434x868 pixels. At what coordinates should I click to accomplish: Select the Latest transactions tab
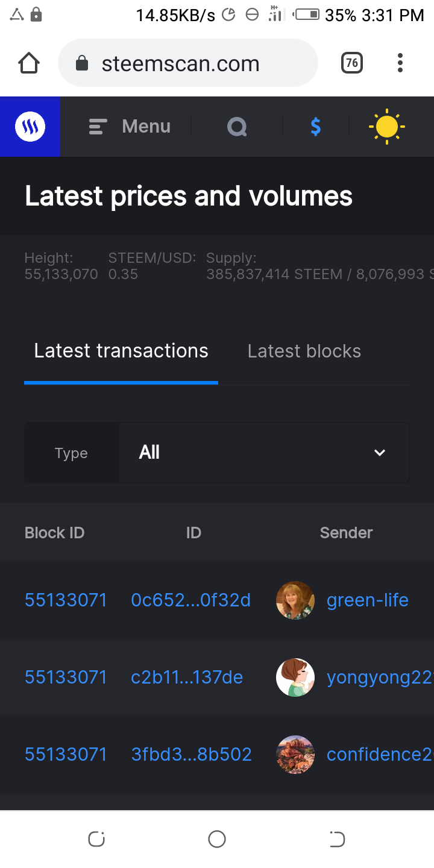click(121, 351)
